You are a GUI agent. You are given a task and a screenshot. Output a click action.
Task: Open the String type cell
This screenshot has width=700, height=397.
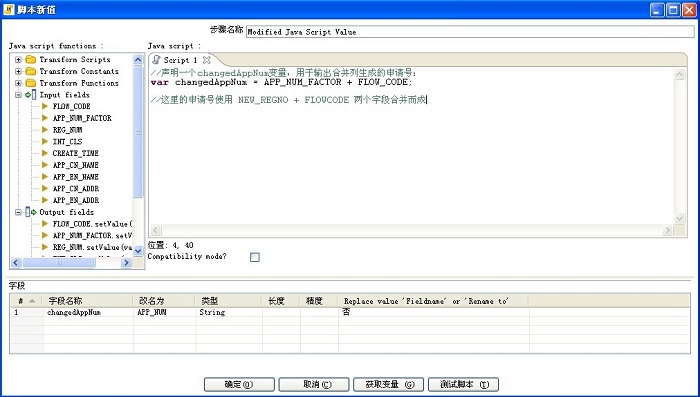coord(229,313)
